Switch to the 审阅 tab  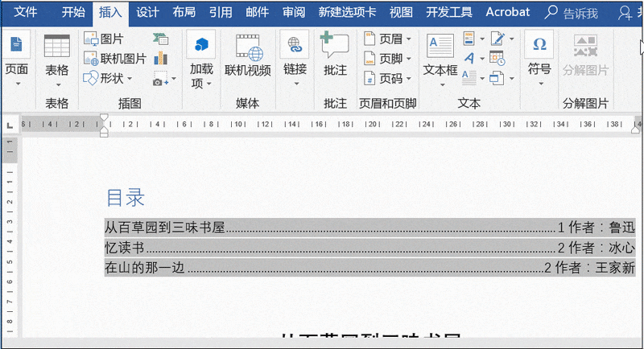294,12
